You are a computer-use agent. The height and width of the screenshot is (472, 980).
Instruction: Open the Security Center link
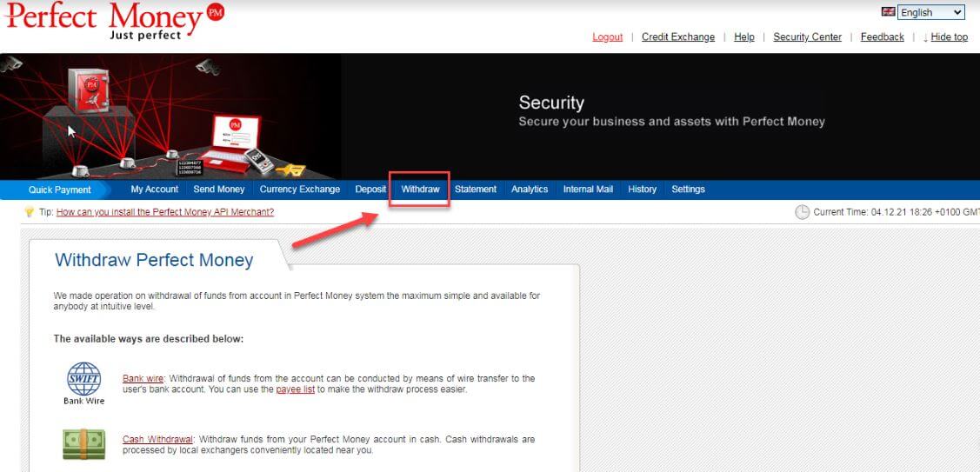808,37
